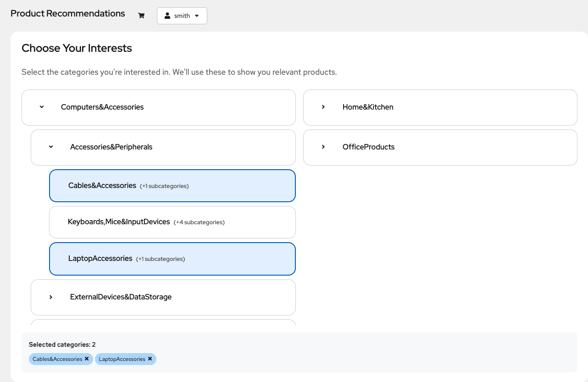The width and height of the screenshot is (588, 382).
Task: Remove LaptopAccessories chip using its X
Action: point(150,359)
